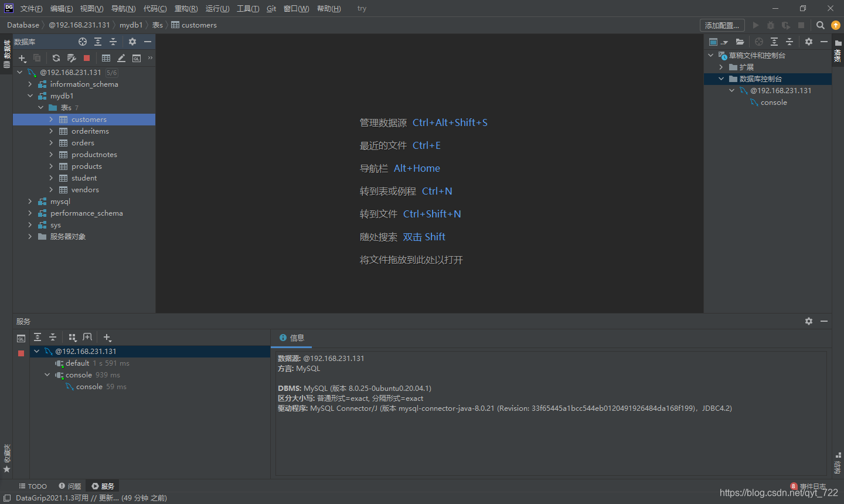Open scratches panel settings gear
Screen dimensions: 844x504
[809, 42]
